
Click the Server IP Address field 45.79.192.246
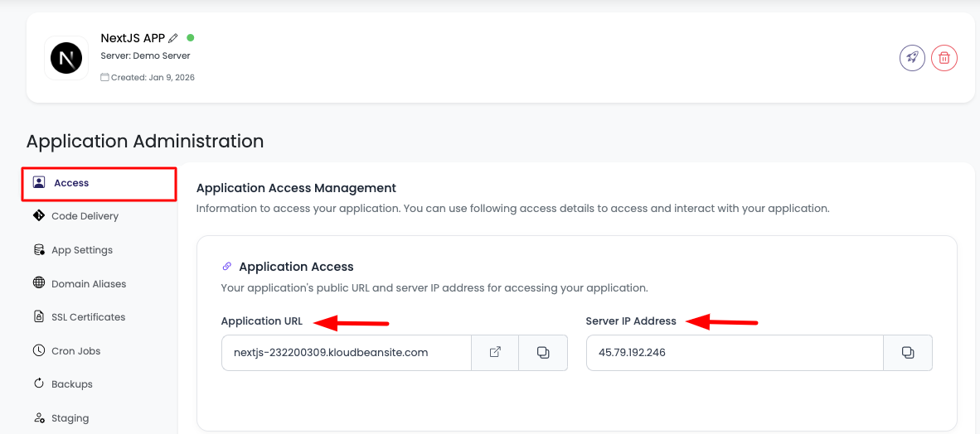735,353
